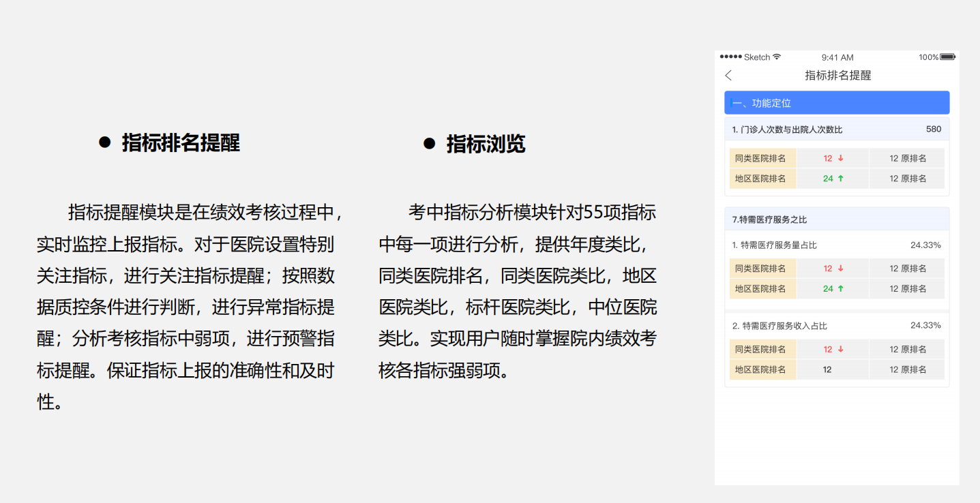This screenshot has width=980, height=503.
Task: Click the battery icon showing 100%
Action: [947, 57]
